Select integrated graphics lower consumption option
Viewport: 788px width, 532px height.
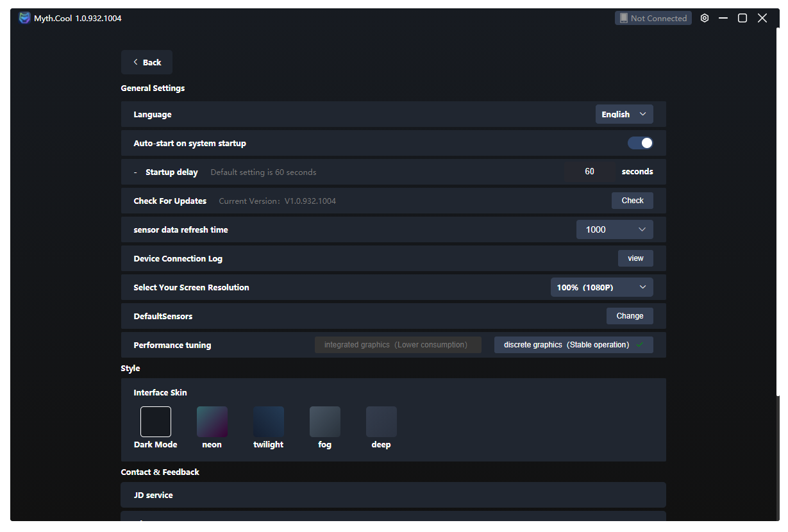click(398, 345)
